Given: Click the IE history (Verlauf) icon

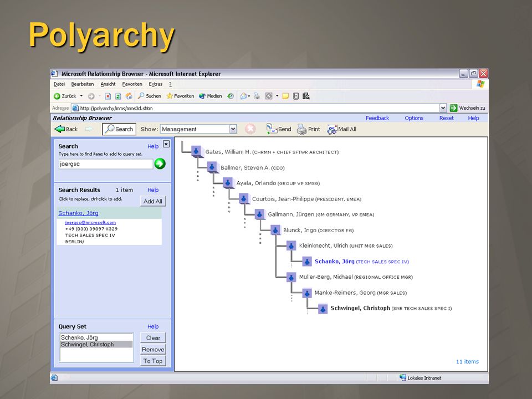Looking at the screenshot, I should point(231,96).
